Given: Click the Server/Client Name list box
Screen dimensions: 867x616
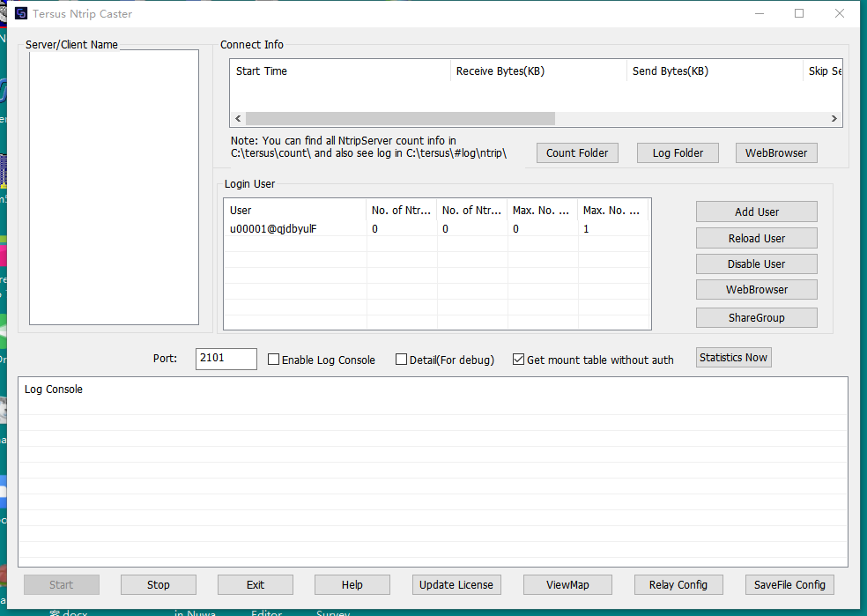Looking at the screenshot, I should [x=114, y=188].
